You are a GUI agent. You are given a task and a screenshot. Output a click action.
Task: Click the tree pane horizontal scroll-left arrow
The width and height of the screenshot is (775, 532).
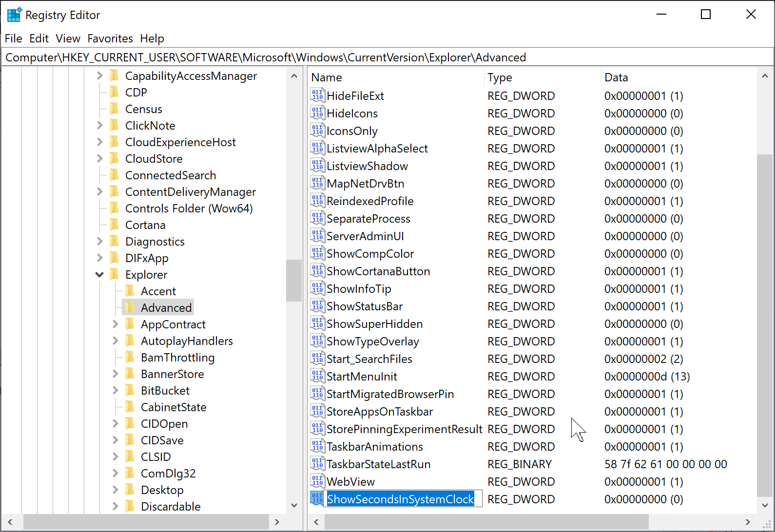[x=10, y=522]
